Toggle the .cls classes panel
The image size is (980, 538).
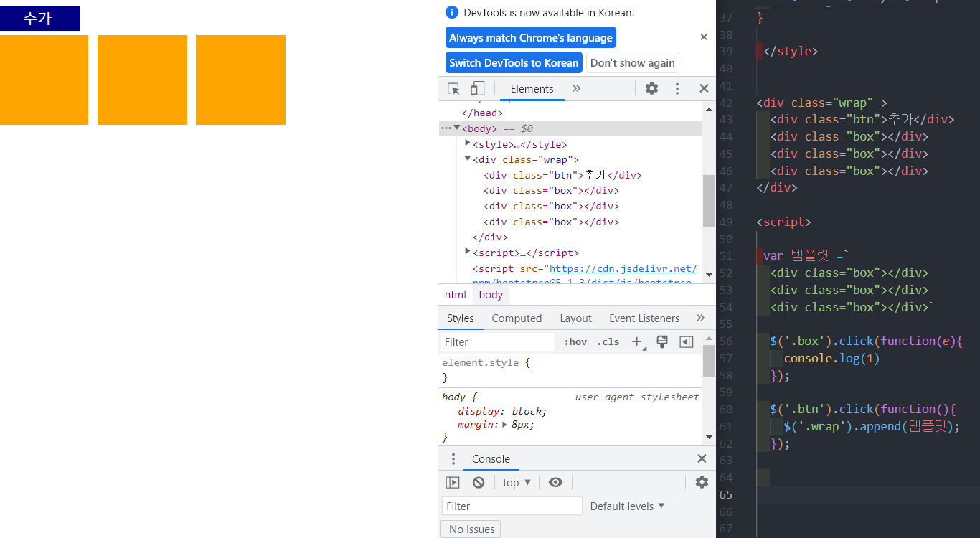[608, 342]
